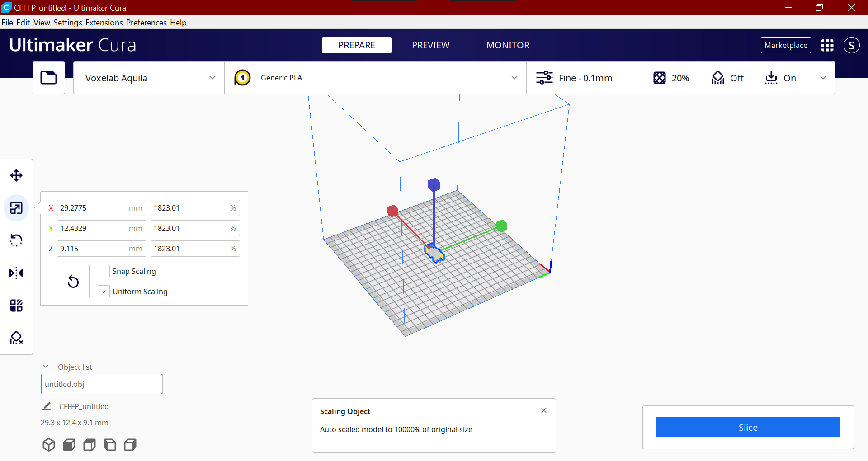Click the red X scale handle
868x461 pixels.
pos(392,211)
